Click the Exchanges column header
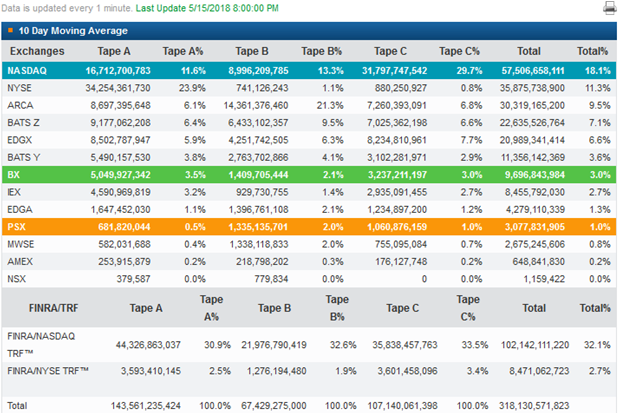The height and width of the screenshot is (413, 619). pos(37,51)
